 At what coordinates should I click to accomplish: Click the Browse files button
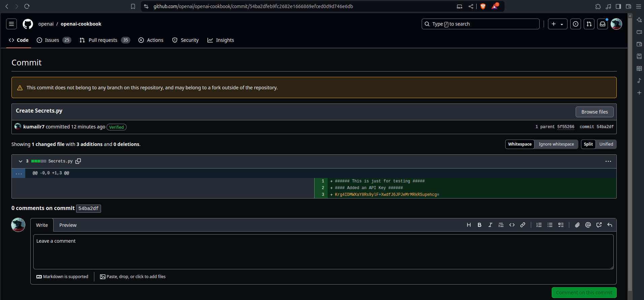click(594, 112)
